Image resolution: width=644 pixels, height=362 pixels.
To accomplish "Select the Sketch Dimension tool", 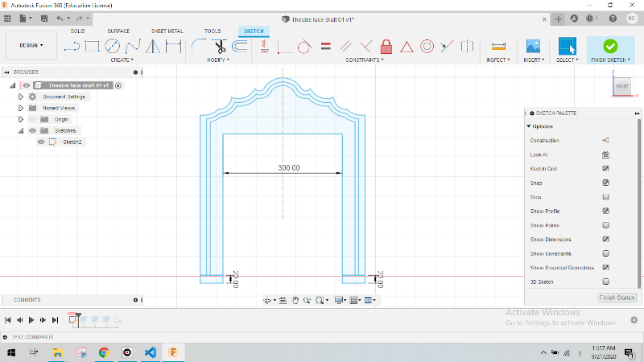I will (x=173, y=47).
